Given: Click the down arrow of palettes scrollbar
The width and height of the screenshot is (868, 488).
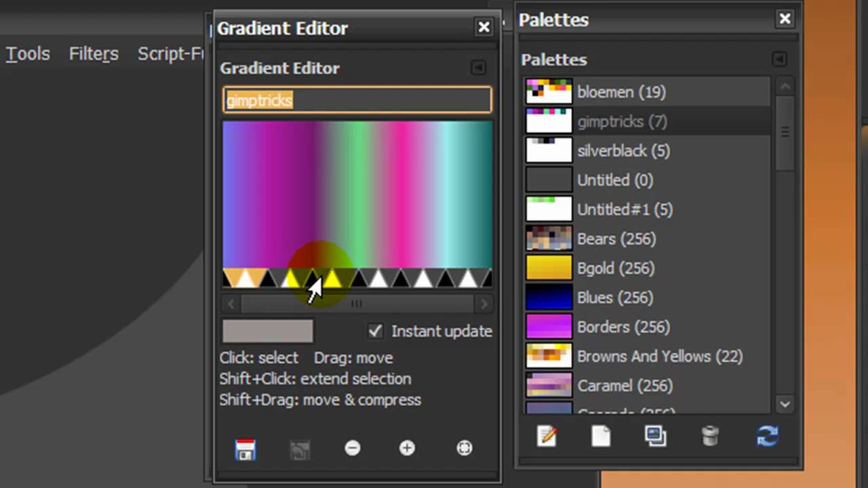Looking at the screenshot, I should pos(785,404).
